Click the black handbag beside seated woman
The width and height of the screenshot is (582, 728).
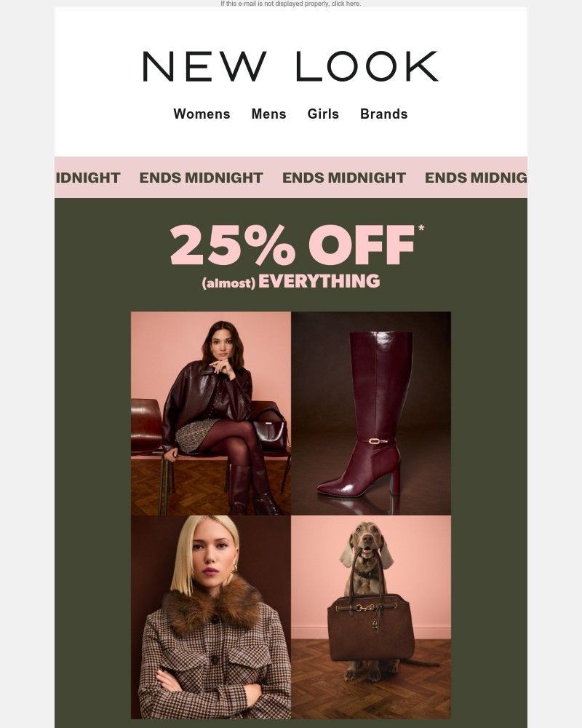[270, 431]
